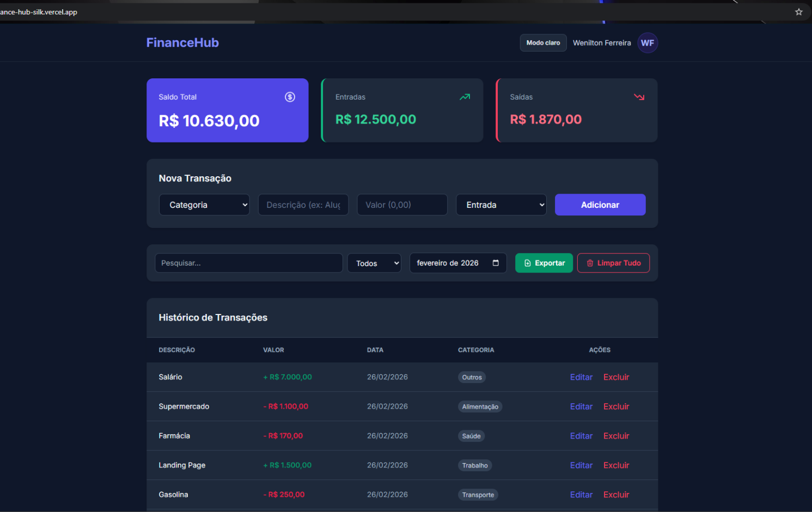Open the Categoria dropdown
This screenshot has height=512, width=812.
click(204, 205)
